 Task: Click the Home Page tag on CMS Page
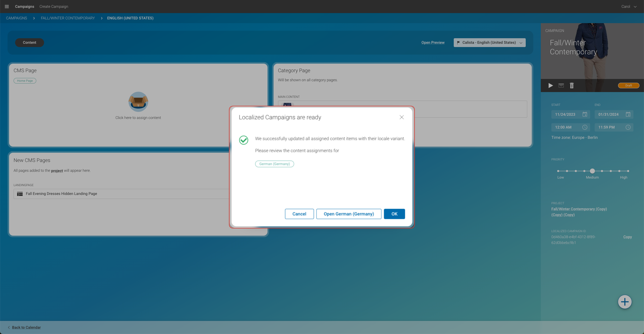(x=25, y=80)
